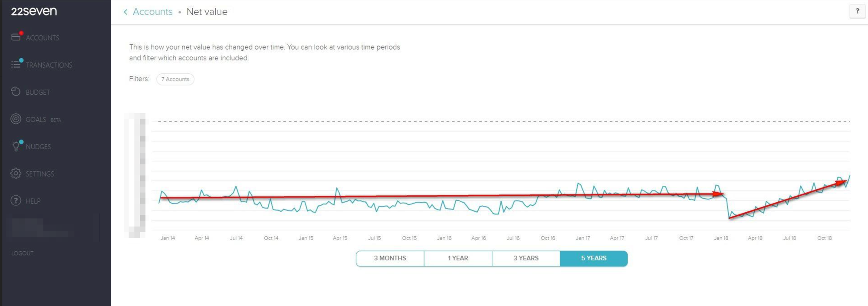This screenshot has height=306, width=868.
Task: Click the 22seven logo
Action: point(33,11)
